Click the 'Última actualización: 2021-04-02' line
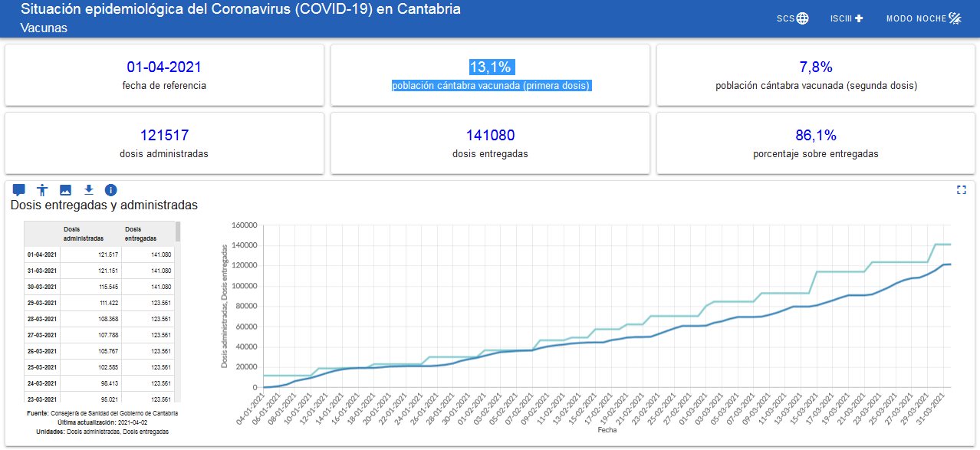The image size is (980, 450). [x=102, y=422]
